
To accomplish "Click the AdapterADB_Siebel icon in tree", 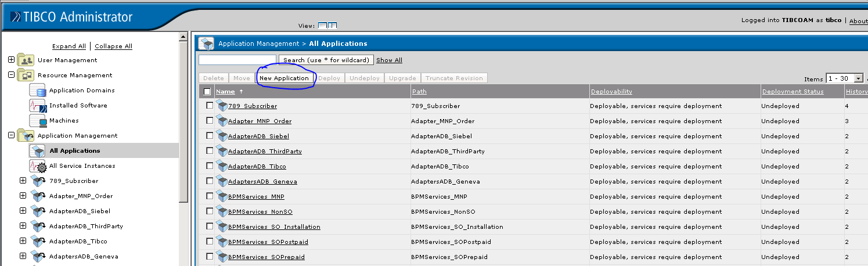I will pos(37,211).
